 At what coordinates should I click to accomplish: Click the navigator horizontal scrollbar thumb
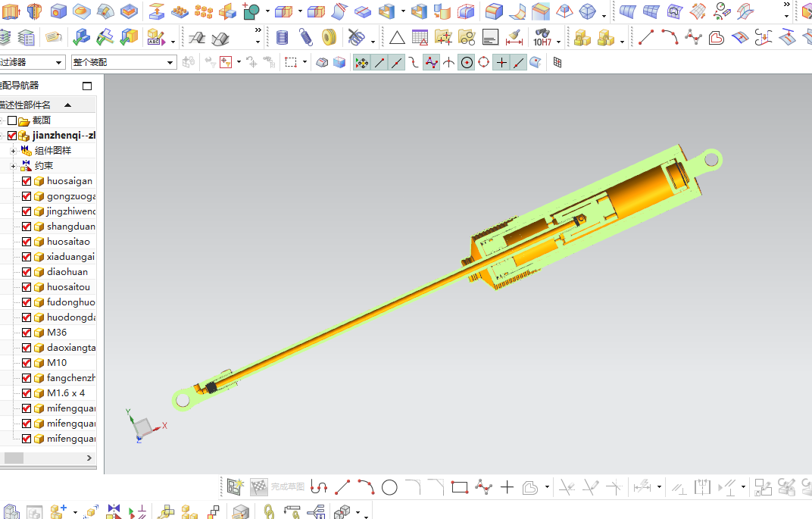coord(14,458)
